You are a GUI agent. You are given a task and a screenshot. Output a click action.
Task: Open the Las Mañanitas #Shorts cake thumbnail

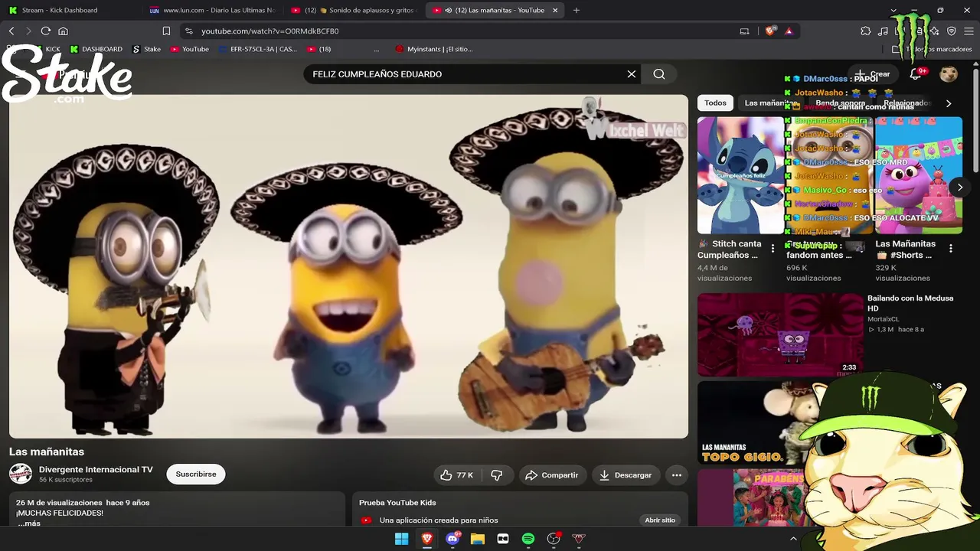[x=919, y=175]
